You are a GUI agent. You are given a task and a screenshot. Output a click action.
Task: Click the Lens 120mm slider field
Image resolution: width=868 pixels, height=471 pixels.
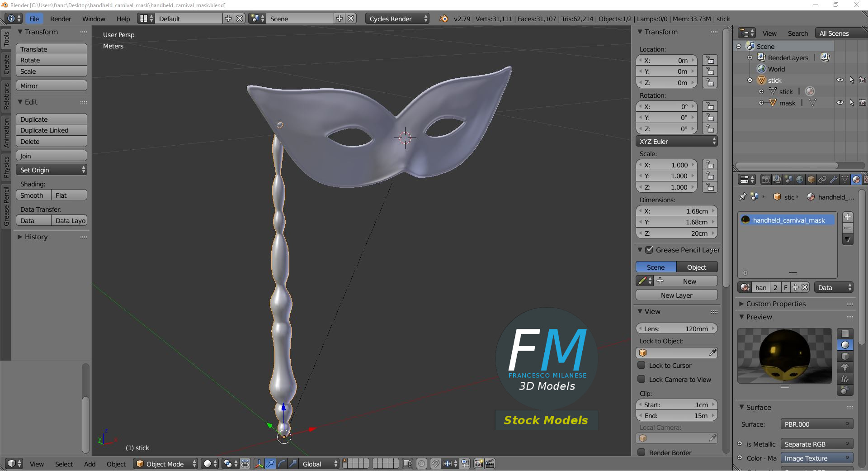676,329
